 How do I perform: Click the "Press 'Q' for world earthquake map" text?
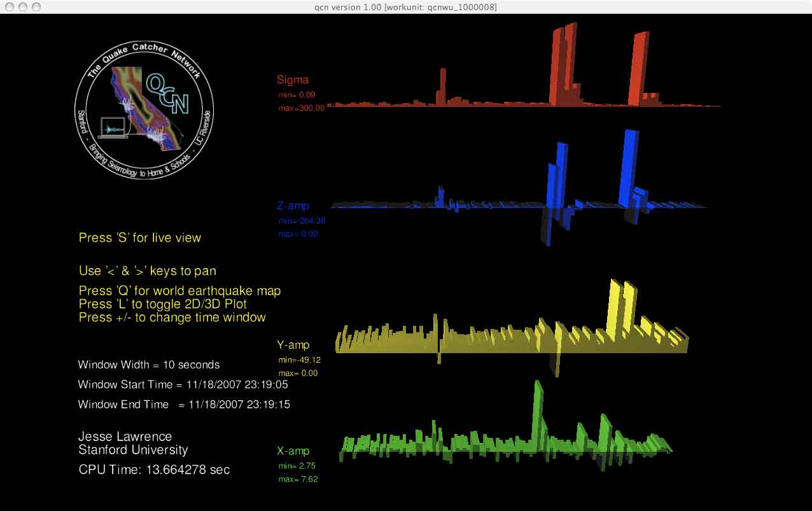click(179, 291)
